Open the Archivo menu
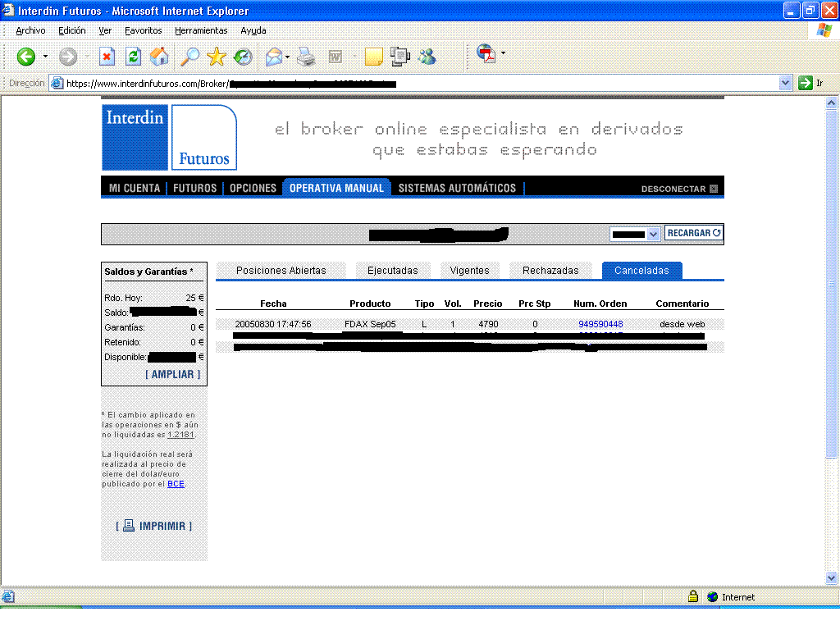Screen dimensions: 840x630 30,30
